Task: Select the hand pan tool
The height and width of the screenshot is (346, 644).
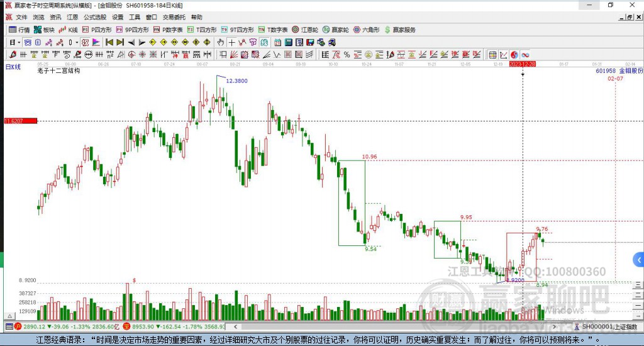Action: [220, 42]
